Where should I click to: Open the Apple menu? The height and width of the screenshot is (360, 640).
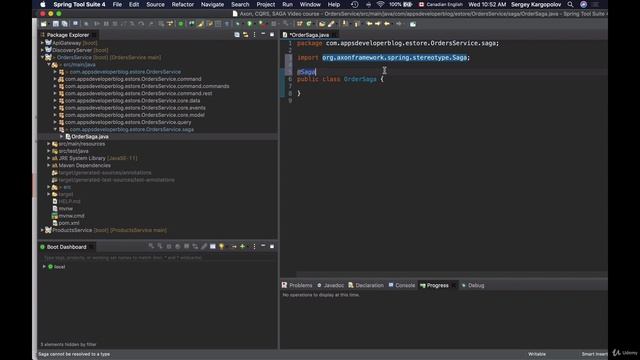tap(43, 4)
